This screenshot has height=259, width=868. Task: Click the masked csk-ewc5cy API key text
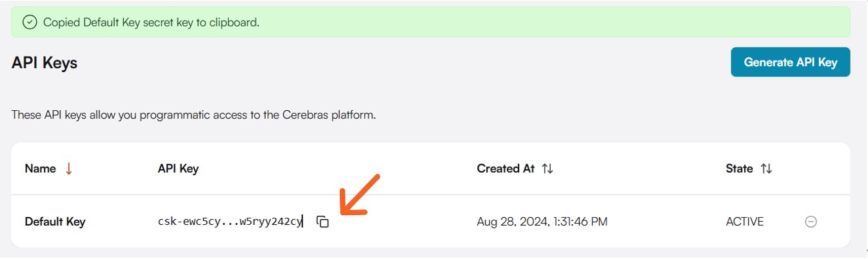pos(229,222)
